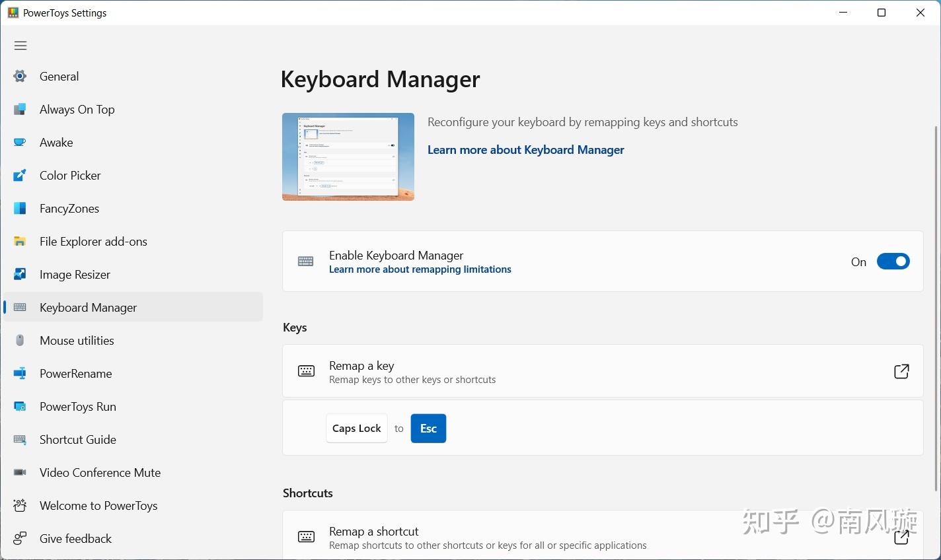The image size is (941, 560).
Task: Open Learn more about remapping limitations
Action: pos(420,269)
